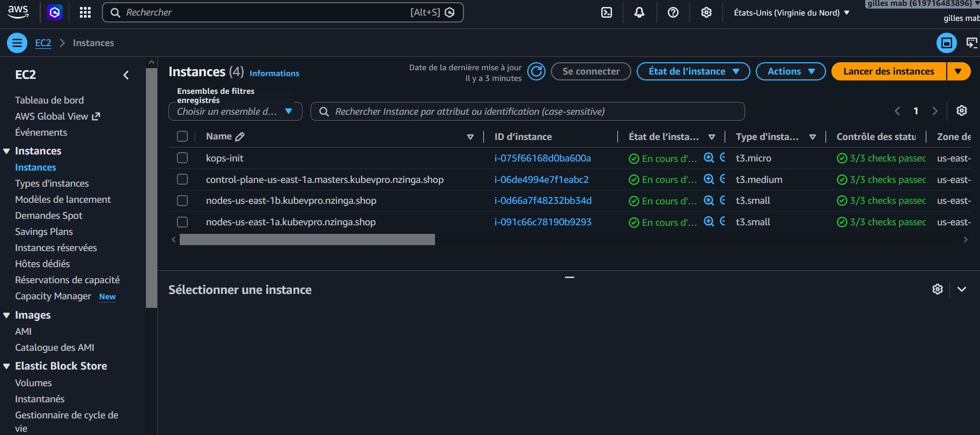
Task: Open Catalogue des AMI in sidebar
Action: pos(55,348)
